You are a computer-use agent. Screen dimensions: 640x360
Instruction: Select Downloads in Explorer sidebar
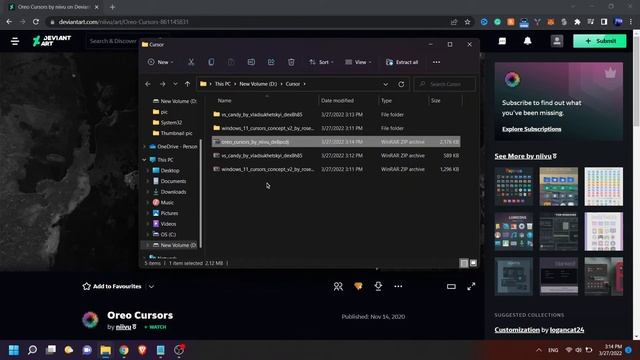(173, 192)
